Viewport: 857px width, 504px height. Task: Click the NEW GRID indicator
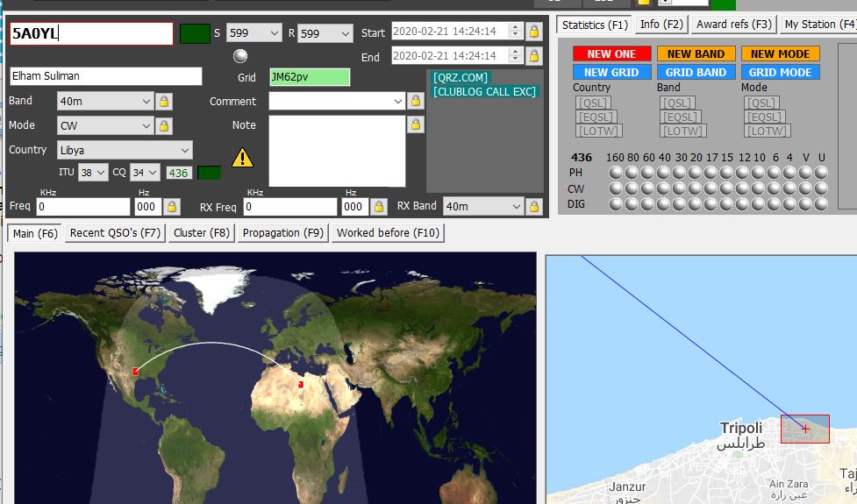(611, 72)
